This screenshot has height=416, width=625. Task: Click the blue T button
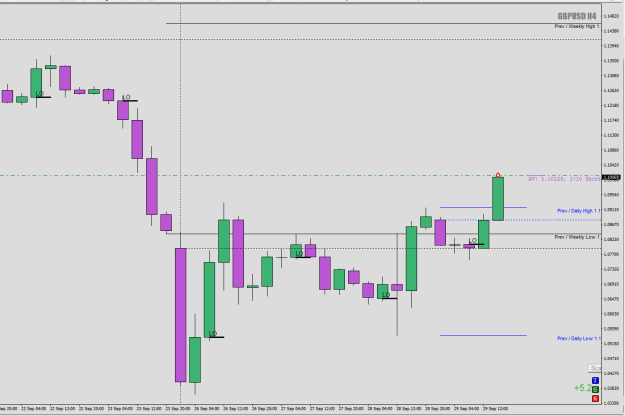[595, 381]
